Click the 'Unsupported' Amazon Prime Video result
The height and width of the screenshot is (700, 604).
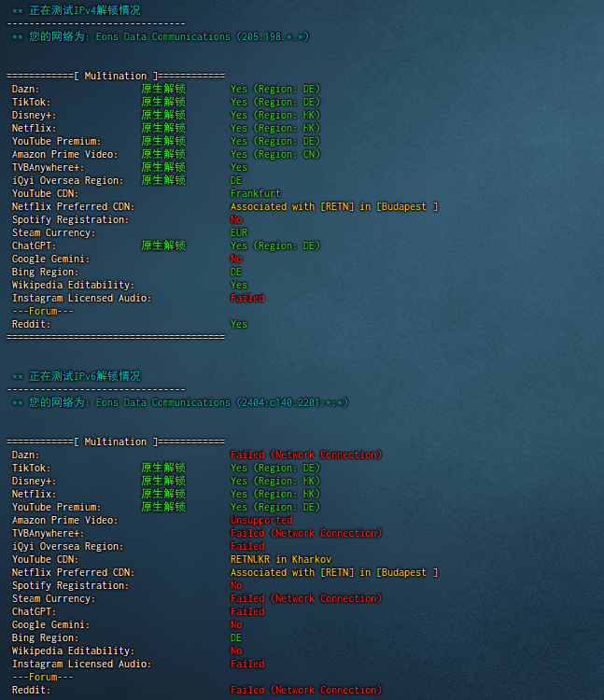(x=261, y=520)
